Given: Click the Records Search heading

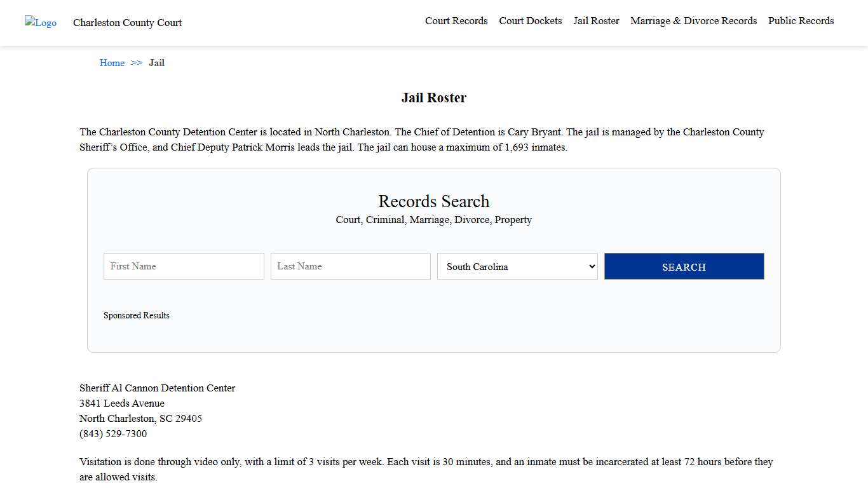Looking at the screenshot, I should 433,201.
